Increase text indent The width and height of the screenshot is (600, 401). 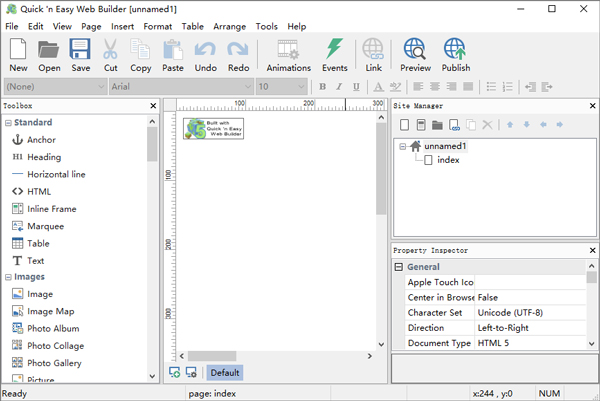547,87
